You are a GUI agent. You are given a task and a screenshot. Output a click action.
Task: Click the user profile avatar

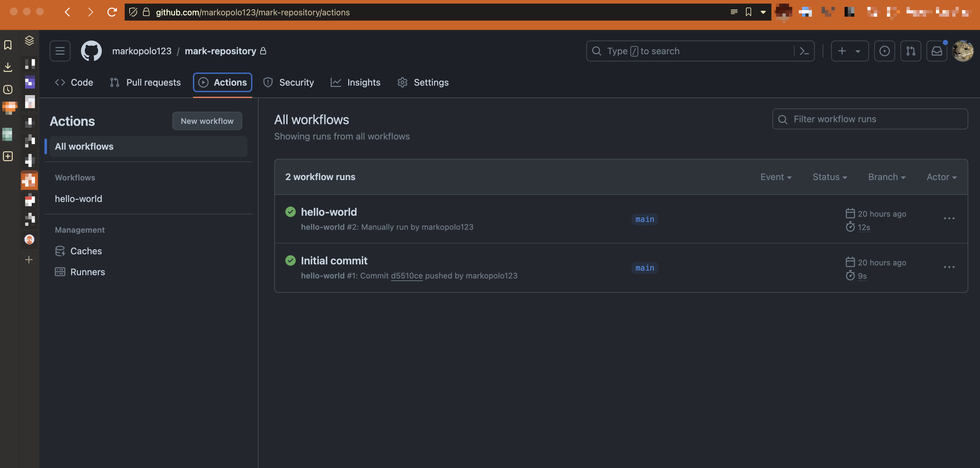tap(962, 51)
